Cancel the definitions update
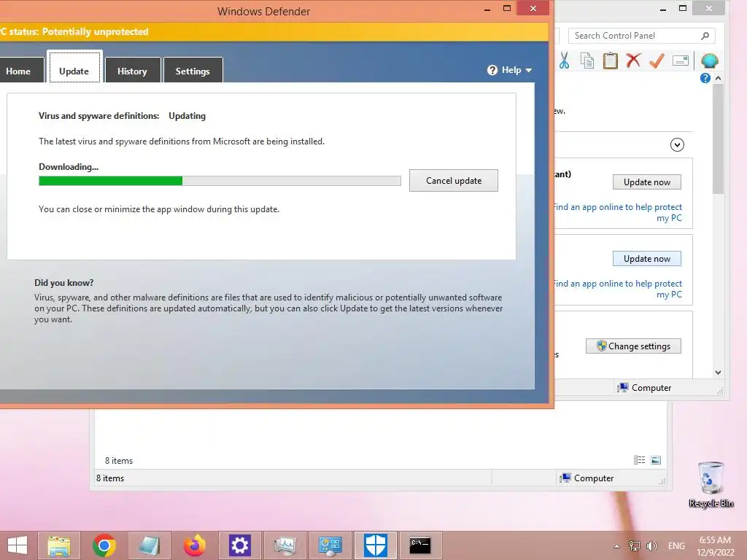The width and height of the screenshot is (747, 560). [x=454, y=181]
